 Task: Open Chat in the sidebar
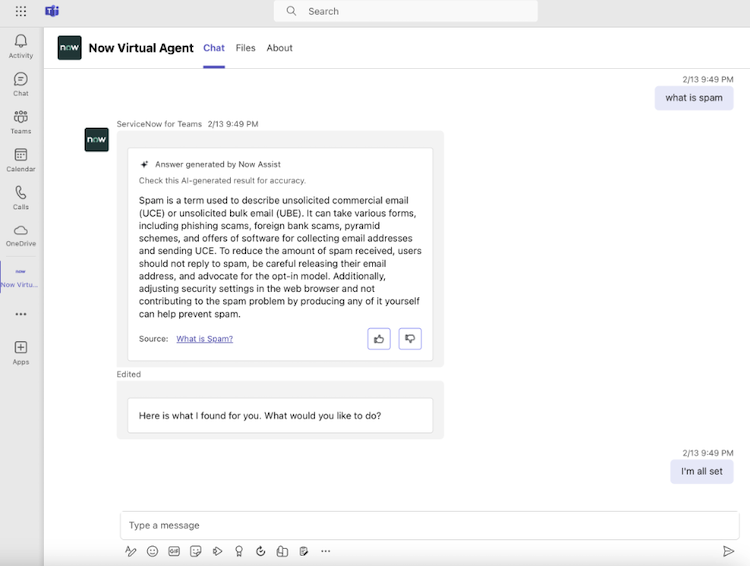click(21, 84)
